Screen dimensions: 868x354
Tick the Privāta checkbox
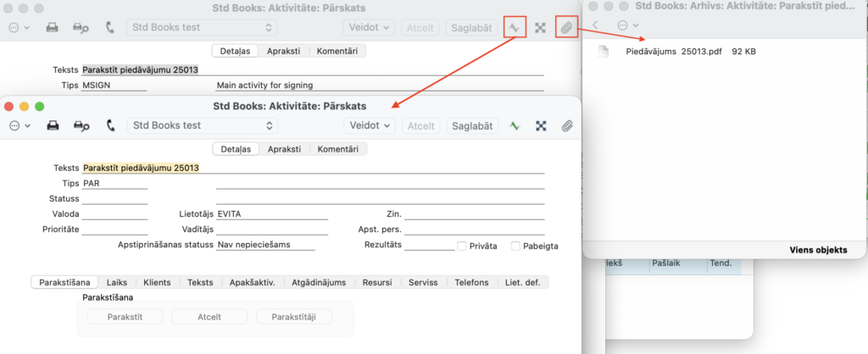click(x=462, y=246)
